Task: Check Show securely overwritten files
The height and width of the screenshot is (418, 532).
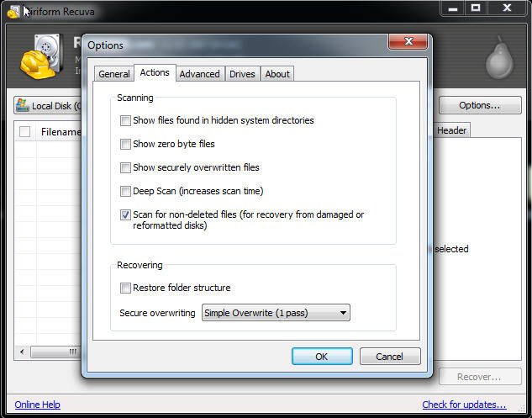Action: 125,167
